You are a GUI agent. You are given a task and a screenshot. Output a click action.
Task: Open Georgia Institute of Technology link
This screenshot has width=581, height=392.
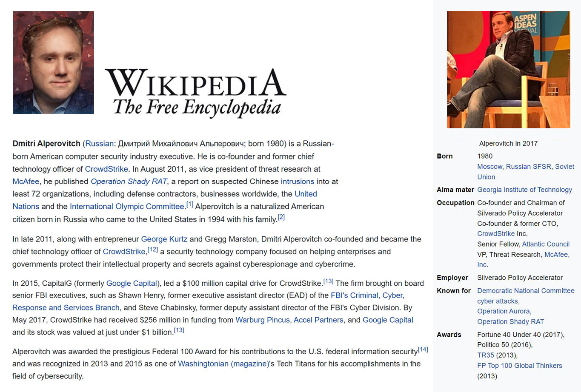(x=524, y=190)
